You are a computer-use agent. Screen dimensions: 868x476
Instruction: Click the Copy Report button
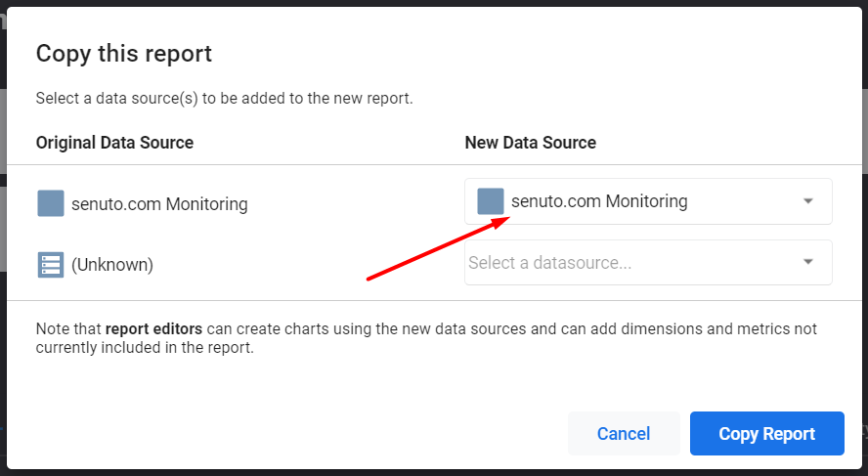pos(766,433)
